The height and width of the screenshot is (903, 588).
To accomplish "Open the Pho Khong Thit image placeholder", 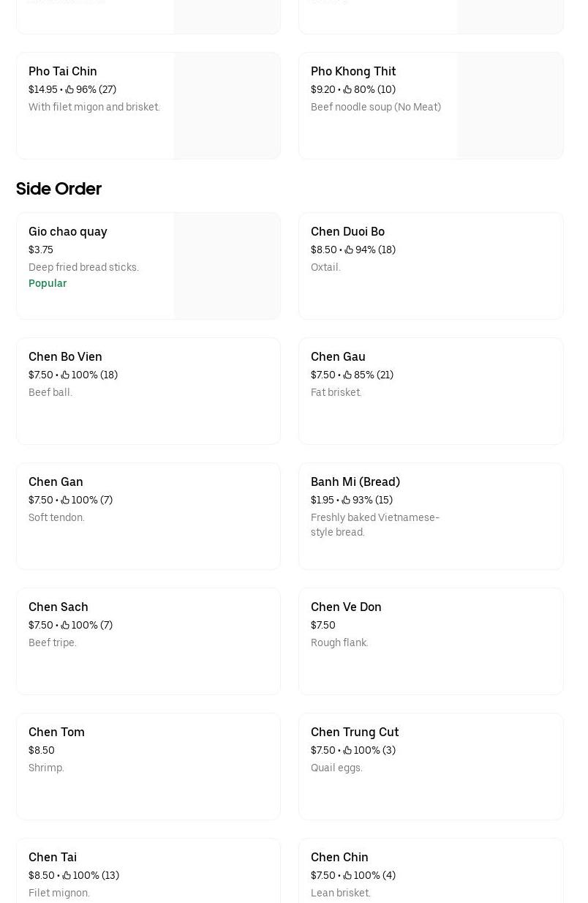I will coord(510,105).
